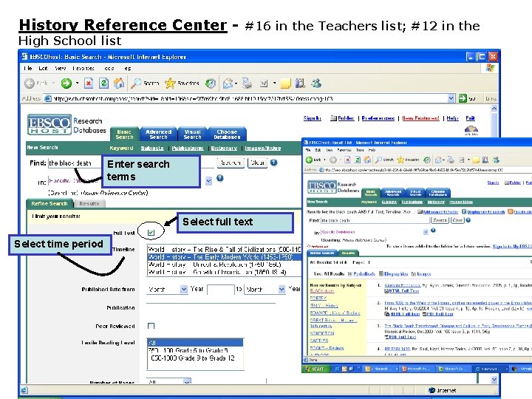The height and width of the screenshot is (399, 532).
Task: Click the green Forward arrow in the Basic Search window
Action: pyautogui.click(x=66, y=83)
